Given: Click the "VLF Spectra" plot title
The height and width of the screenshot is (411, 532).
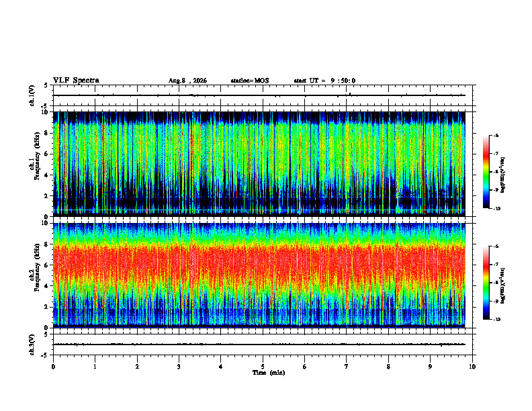Looking at the screenshot, I should (x=76, y=81).
